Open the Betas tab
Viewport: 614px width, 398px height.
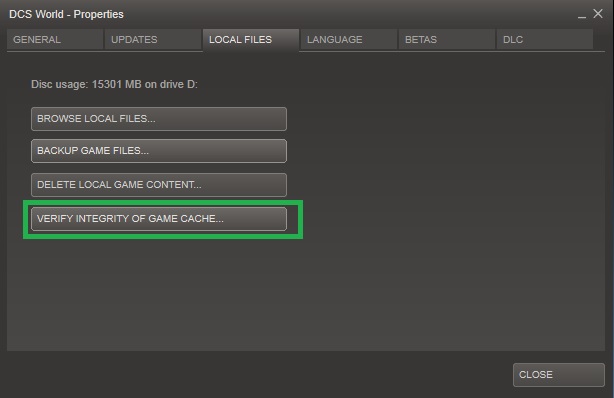point(446,40)
